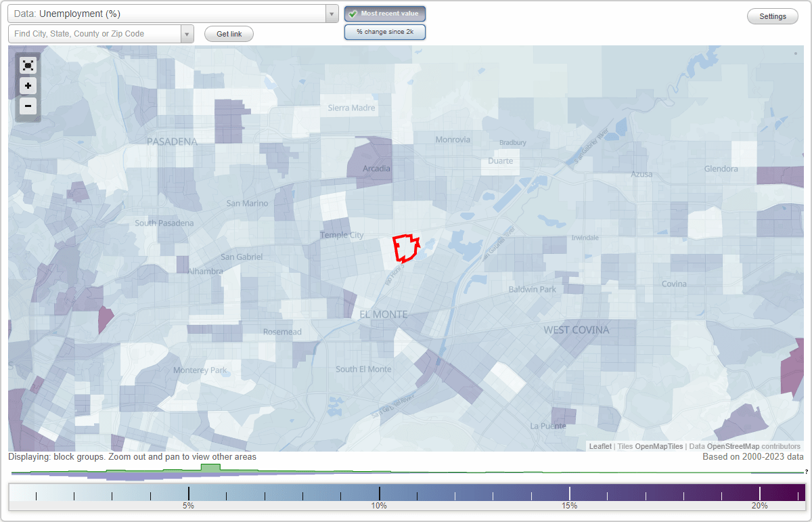Screen dimensions: 812x522
Task: Click inside the Find City search field
Action: click(95, 33)
